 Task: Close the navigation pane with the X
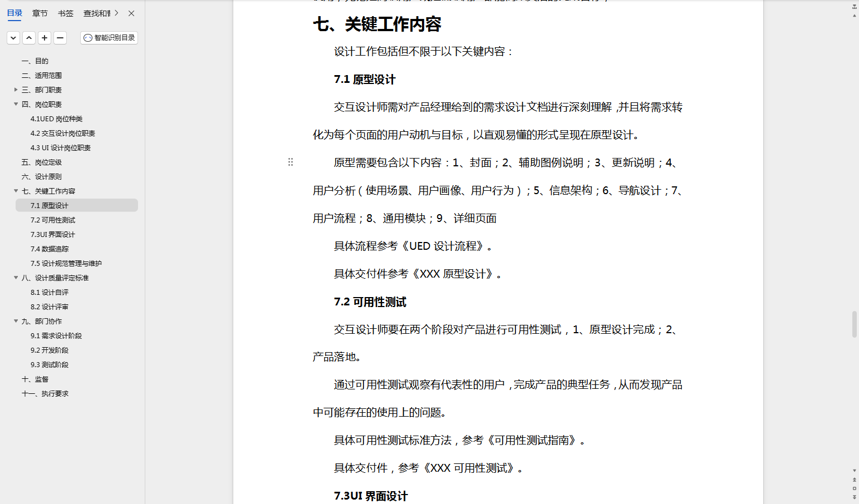(131, 13)
